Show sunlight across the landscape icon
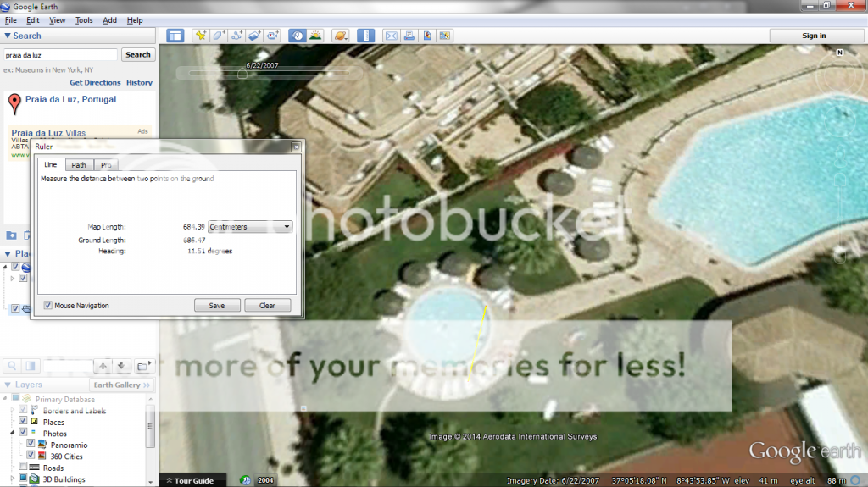 tap(315, 36)
